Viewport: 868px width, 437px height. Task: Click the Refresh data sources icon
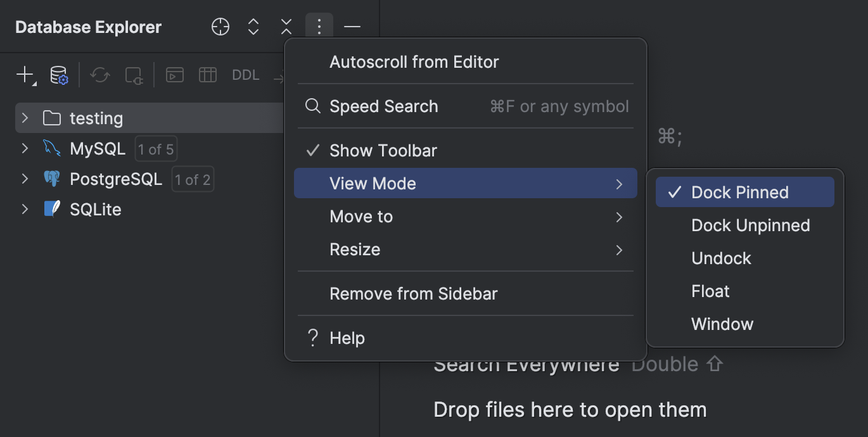[99, 74]
